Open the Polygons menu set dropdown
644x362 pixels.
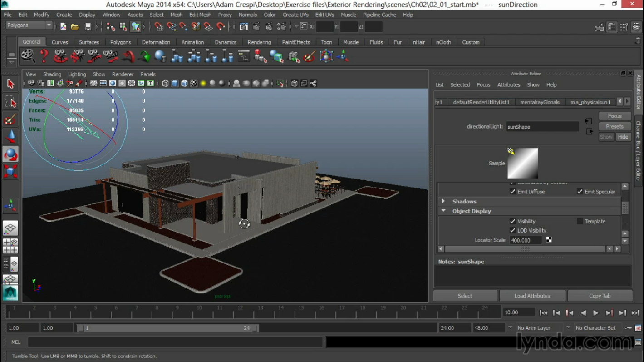click(29, 25)
